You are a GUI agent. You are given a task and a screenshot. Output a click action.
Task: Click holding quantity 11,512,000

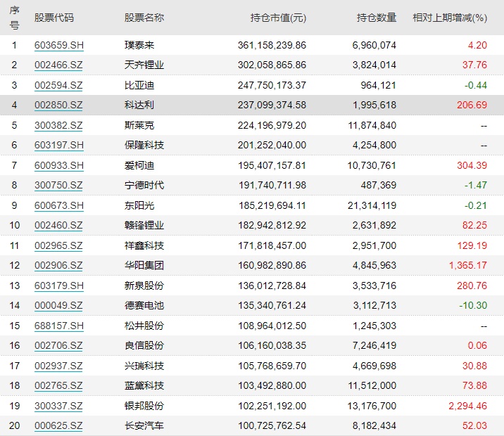coord(372,385)
